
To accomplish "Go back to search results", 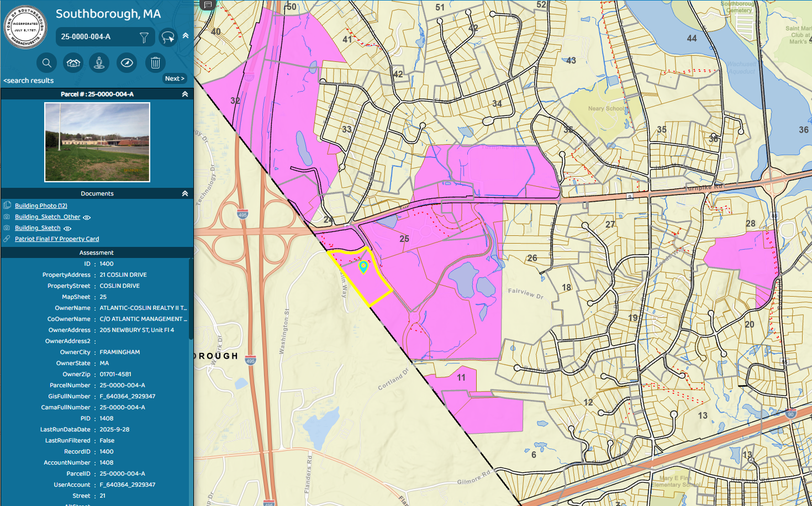I will click(x=29, y=81).
